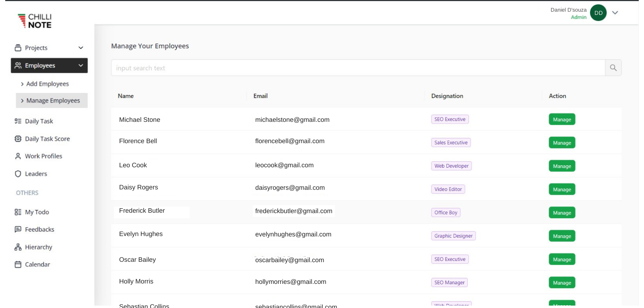Viewport: 644px width, 308px height.
Task: Click the Work Profiles person icon
Action: [18, 156]
